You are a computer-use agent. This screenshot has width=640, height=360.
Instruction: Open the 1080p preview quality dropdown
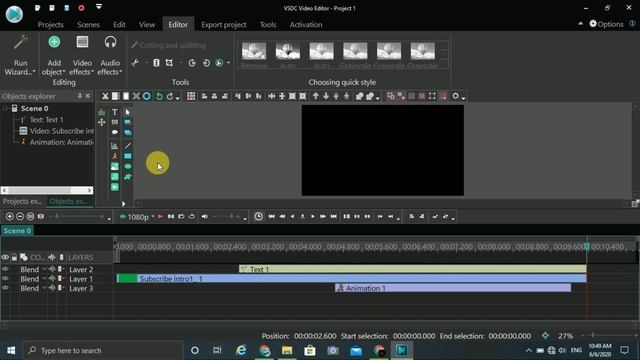click(153, 216)
